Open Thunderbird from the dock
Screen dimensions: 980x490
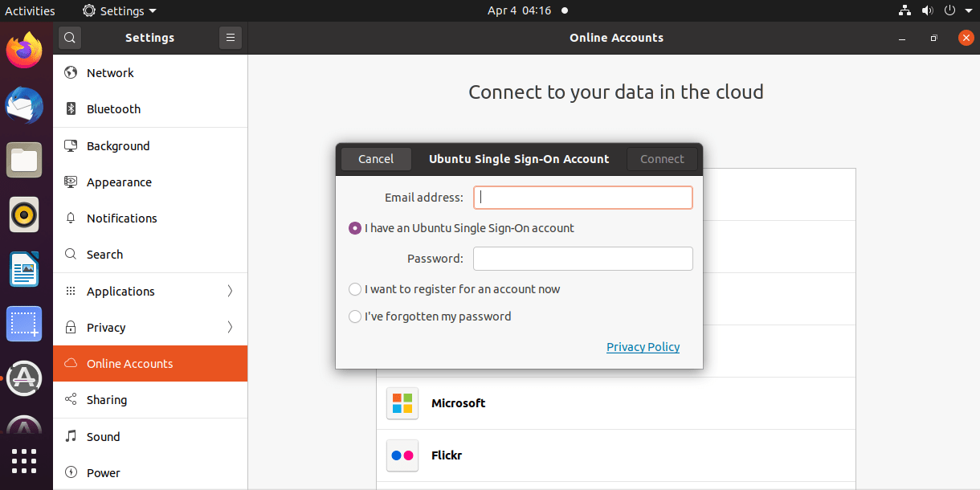click(x=24, y=105)
